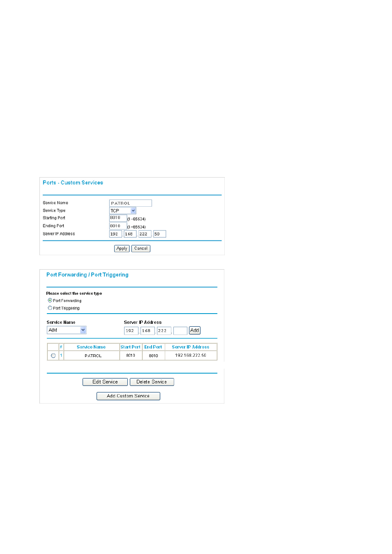Click the Service Name column header
Viewport: 392px width, 554px height.
(91, 347)
